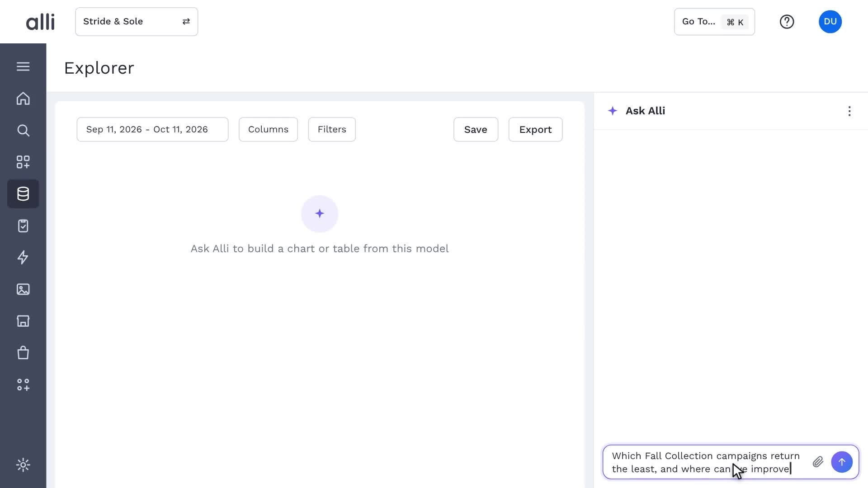Open the storefront icon in sidebar
This screenshot has height=488, width=868.
(x=23, y=321)
